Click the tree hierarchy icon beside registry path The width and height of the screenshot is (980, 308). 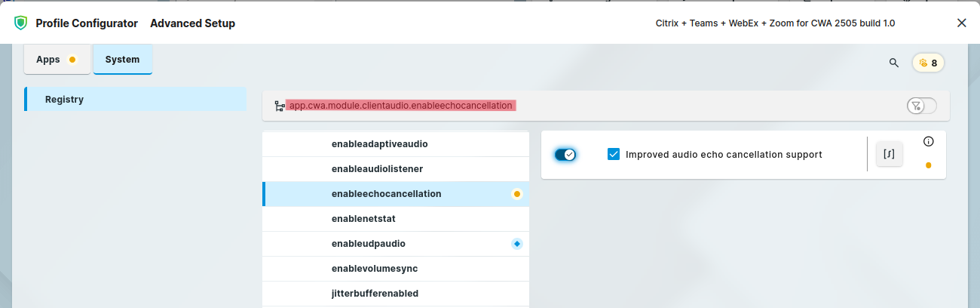point(280,106)
